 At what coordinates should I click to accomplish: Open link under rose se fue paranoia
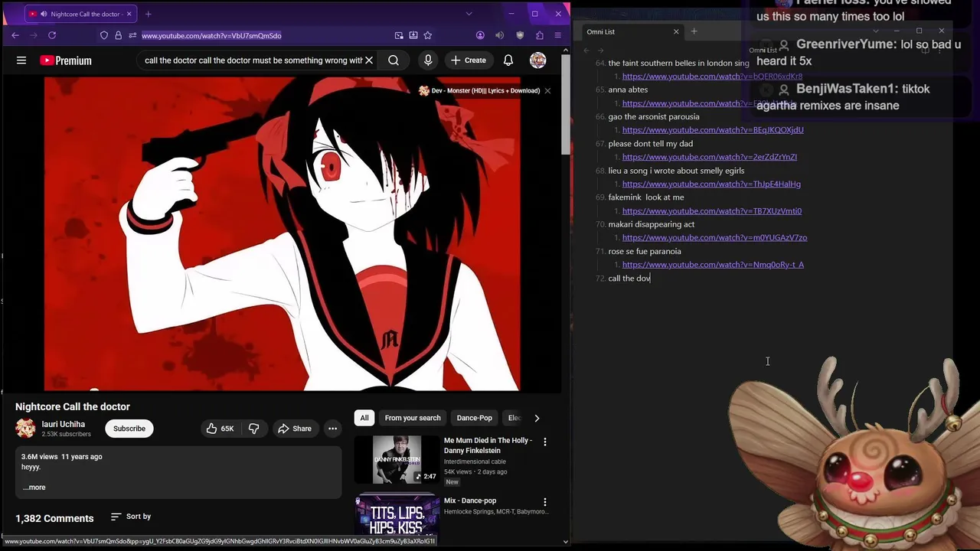[713, 265]
